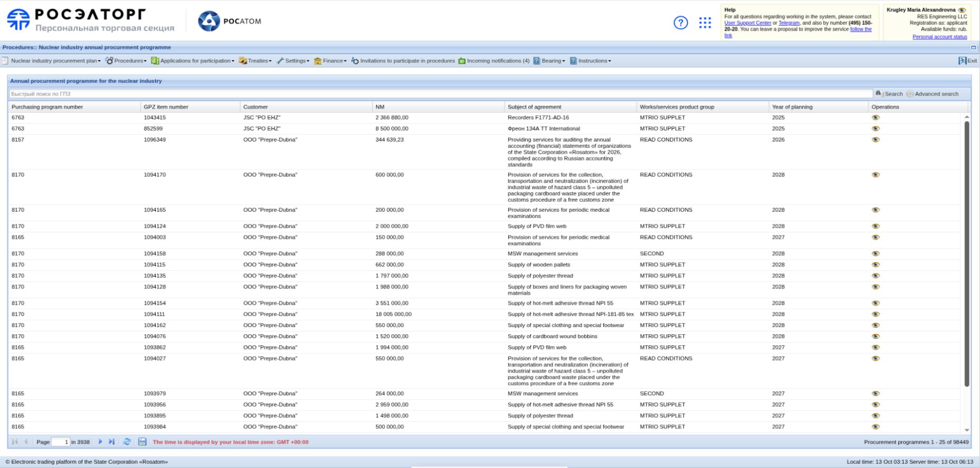
Task: Expand the Settings dropdown menu
Action: click(293, 61)
